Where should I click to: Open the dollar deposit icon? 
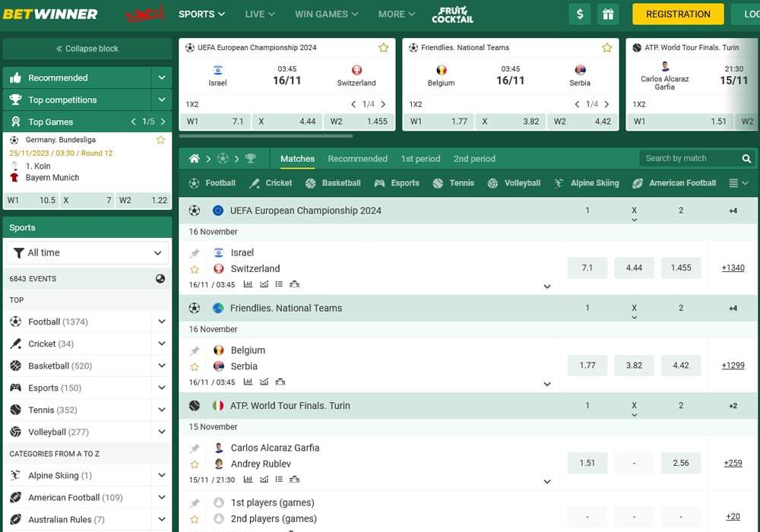[580, 14]
